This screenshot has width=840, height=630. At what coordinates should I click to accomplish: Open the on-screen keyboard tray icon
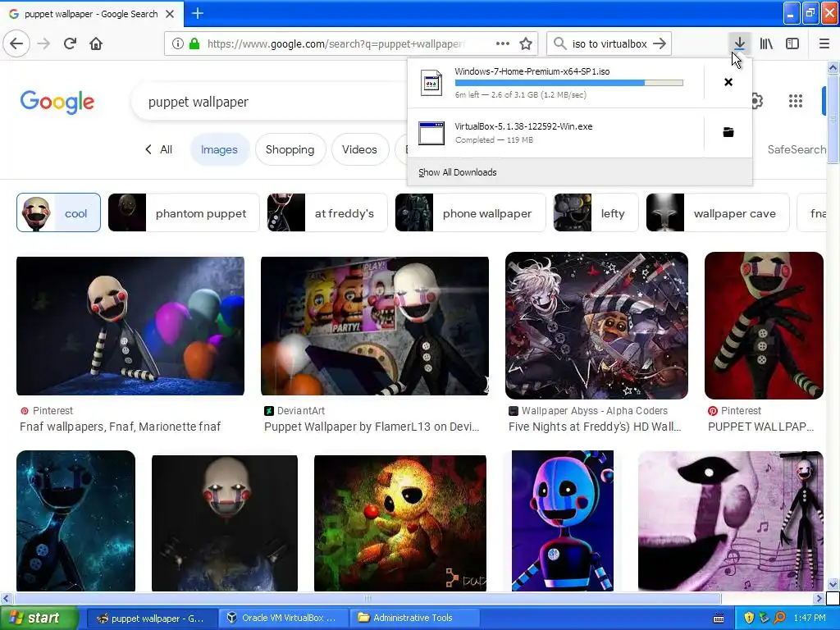(x=719, y=619)
